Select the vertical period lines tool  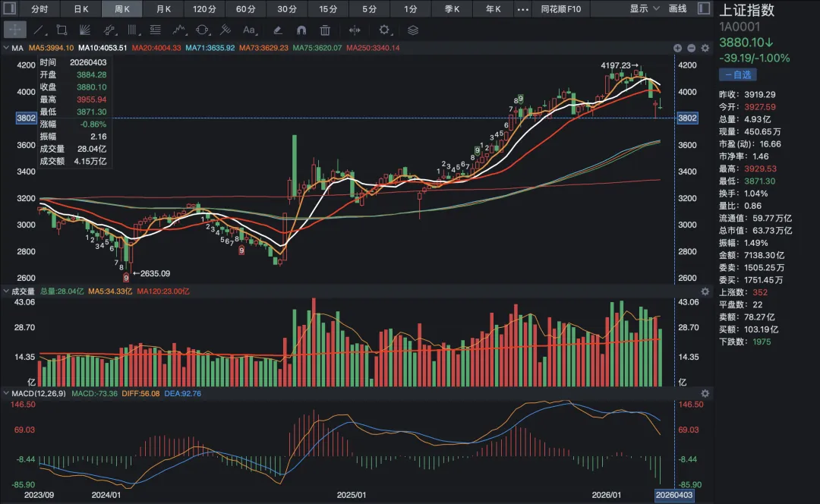pos(132,30)
